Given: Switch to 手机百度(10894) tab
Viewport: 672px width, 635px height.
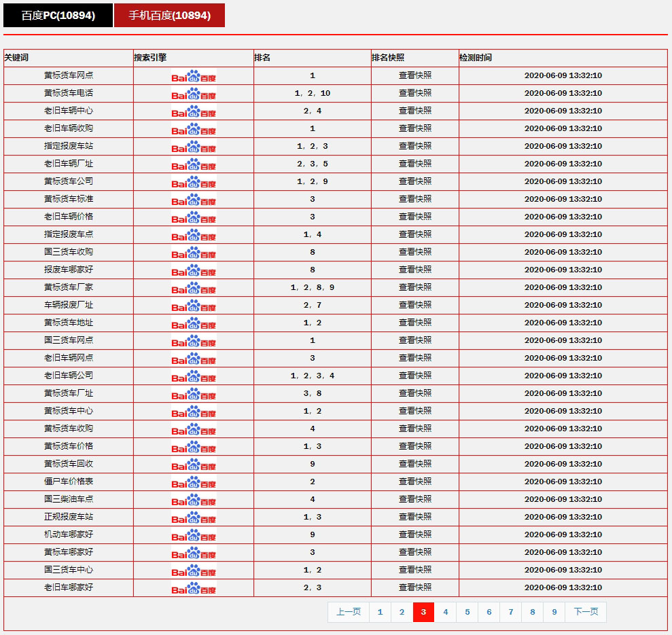Looking at the screenshot, I should coord(169,15).
